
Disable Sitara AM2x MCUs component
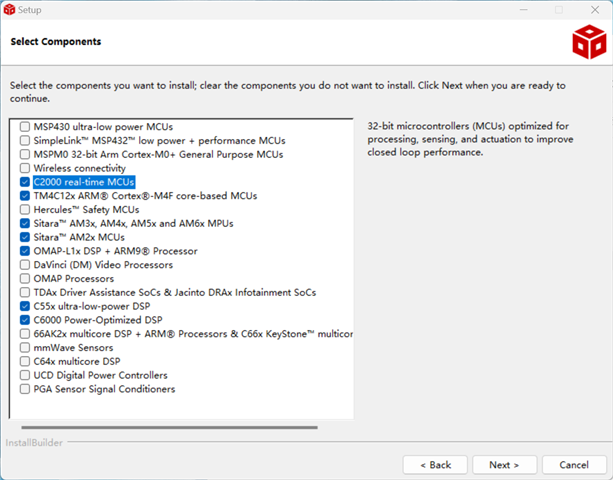[x=25, y=238]
